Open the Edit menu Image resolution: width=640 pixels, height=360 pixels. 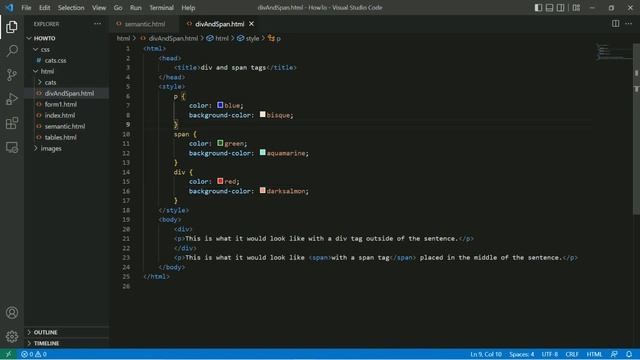click(x=44, y=8)
